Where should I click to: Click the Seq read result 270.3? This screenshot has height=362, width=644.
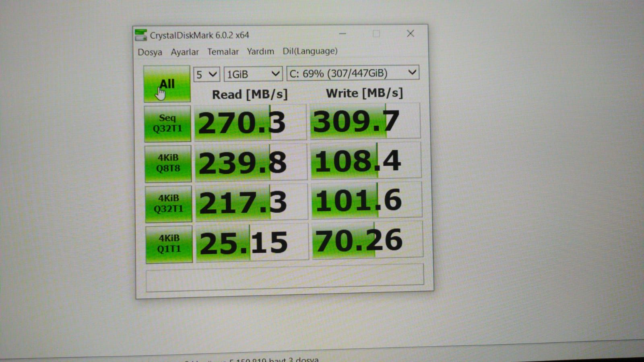[x=250, y=122]
